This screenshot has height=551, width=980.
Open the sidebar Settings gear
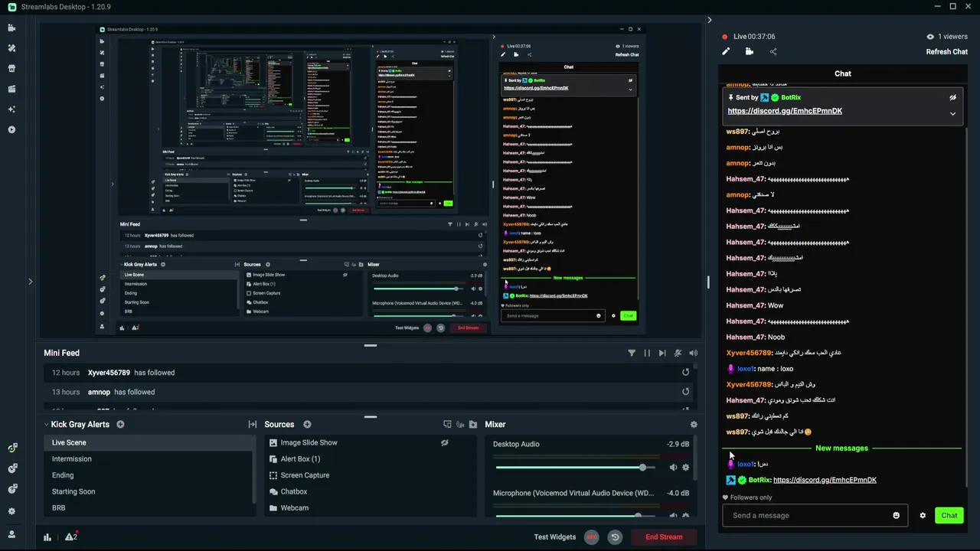(x=11, y=511)
